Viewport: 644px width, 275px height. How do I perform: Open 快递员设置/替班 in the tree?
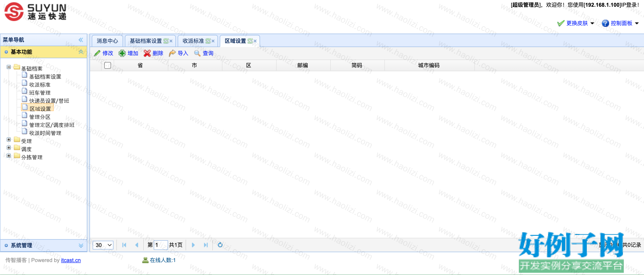coord(49,101)
